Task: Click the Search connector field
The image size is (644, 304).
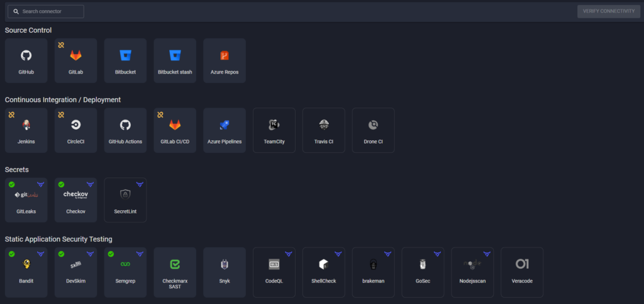Action: point(46,11)
